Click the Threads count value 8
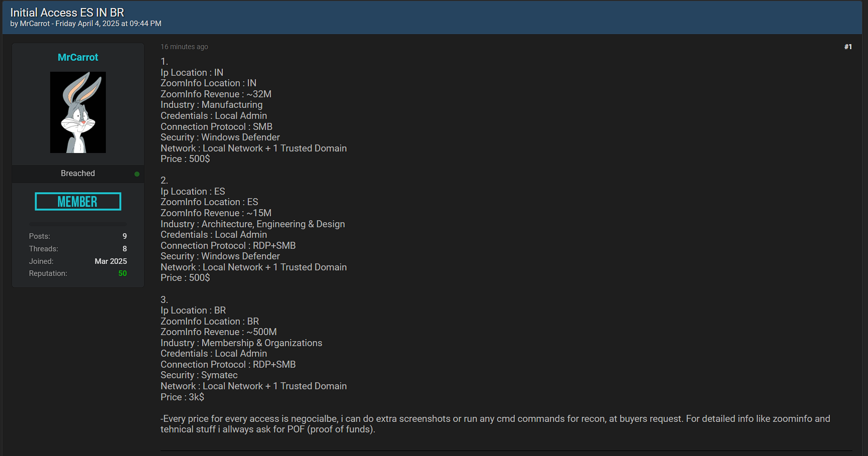The image size is (868, 456). tap(124, 249)
